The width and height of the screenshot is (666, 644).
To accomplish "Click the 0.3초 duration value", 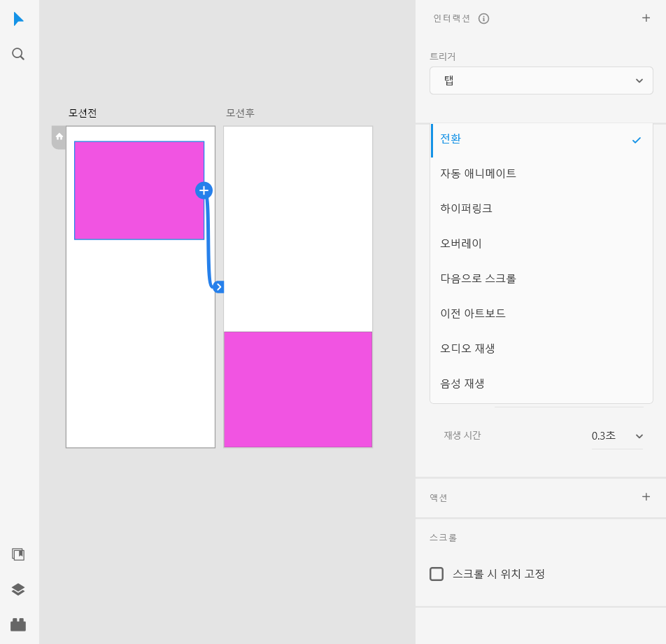I will click(604, 435).
